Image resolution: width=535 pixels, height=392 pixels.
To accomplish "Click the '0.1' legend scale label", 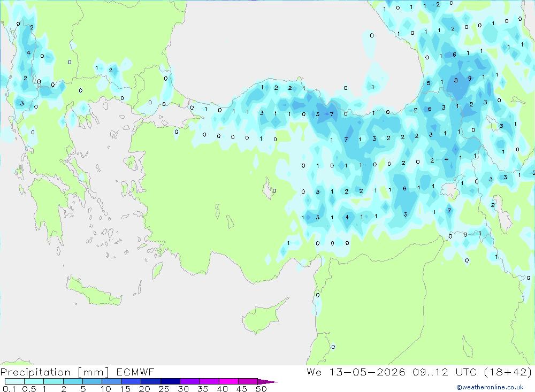I will [x=9, y=389].
